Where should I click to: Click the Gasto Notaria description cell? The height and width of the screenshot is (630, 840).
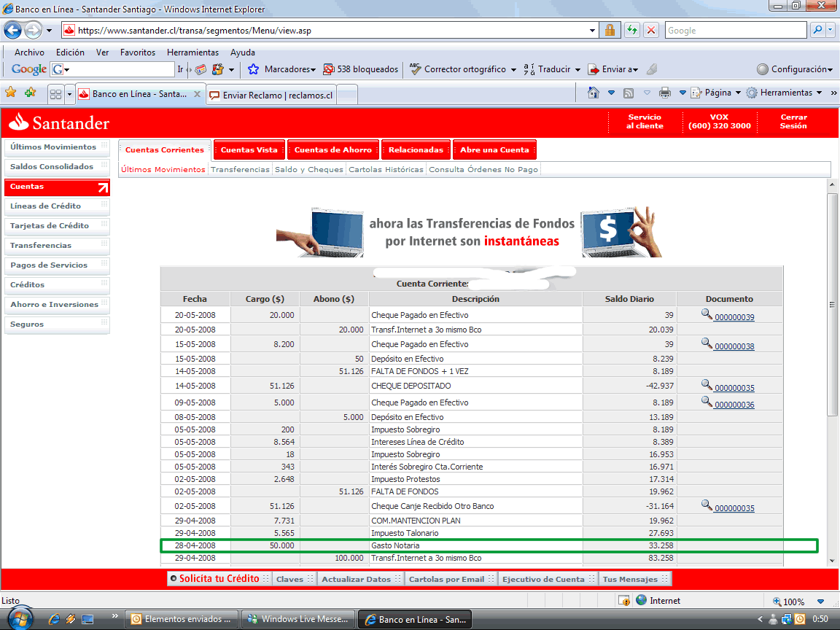click(x=475, y=545)
